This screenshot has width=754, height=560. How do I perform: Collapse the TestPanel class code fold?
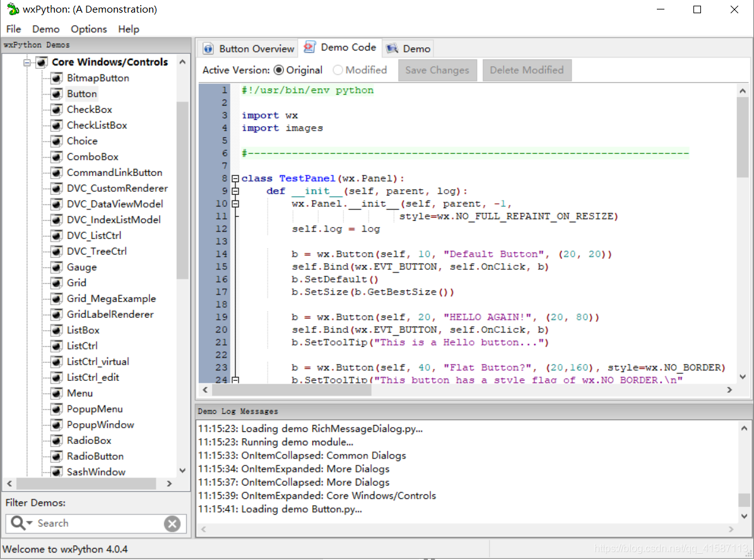[234, 178]
